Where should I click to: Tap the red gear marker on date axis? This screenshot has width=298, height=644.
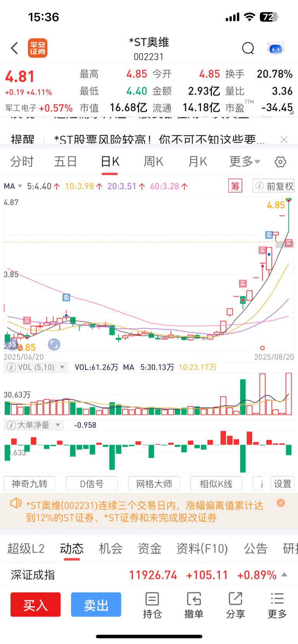pos(262,348)
